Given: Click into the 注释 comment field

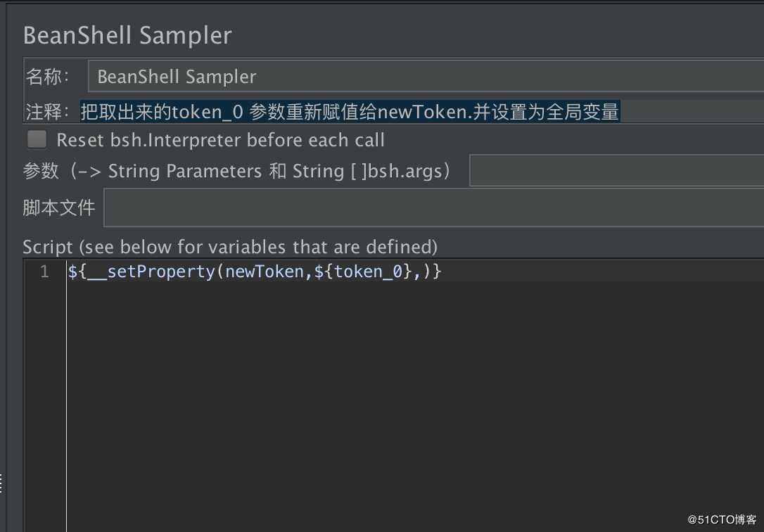Looking at the screenshot, I should (422, 112).
